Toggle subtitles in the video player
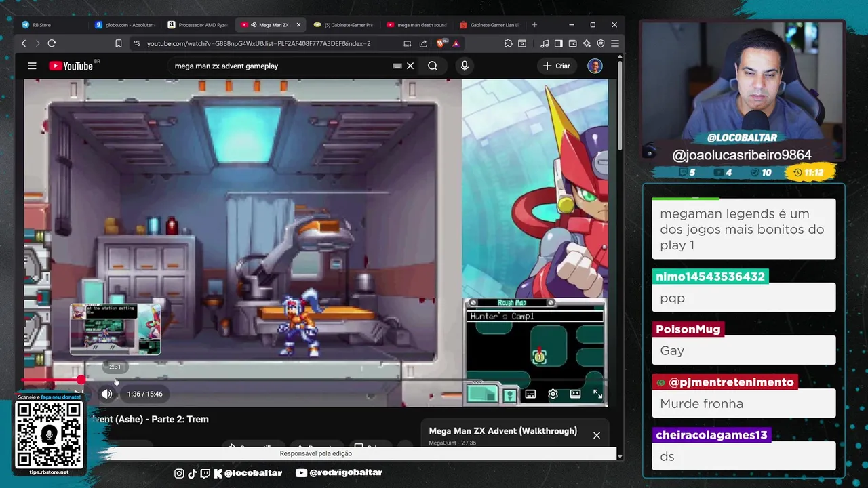Screen dimensions: 868x488 point(530,394)
